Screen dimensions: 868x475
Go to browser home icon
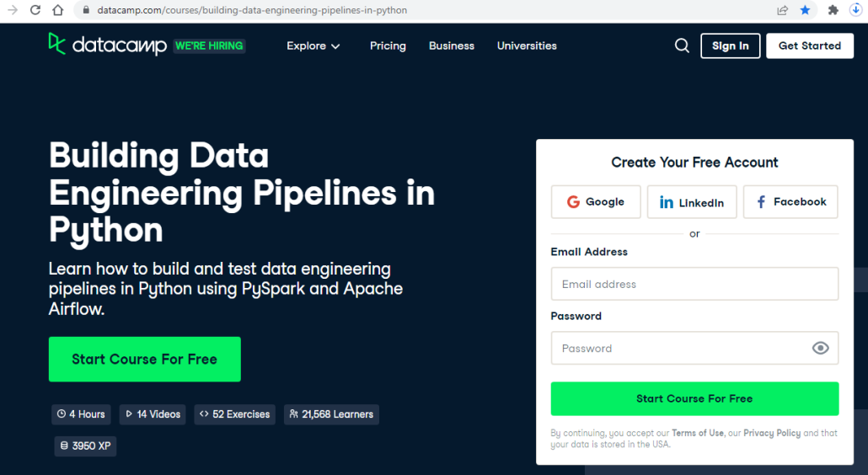click(58, 10)
